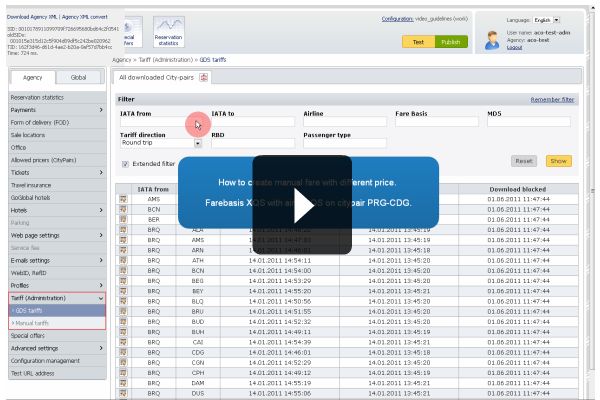Click edit icon in the CDG row
This screenshot has height=400, width=600.
point(124,352)
